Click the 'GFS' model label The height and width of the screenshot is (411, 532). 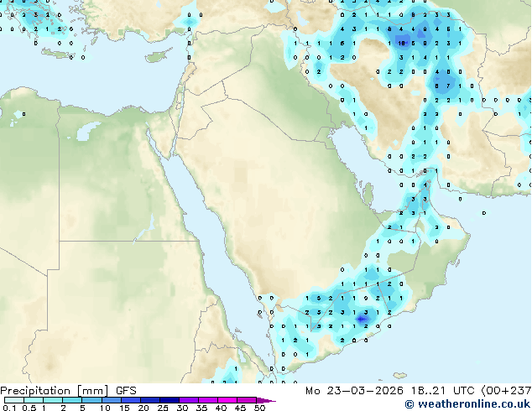[126, 391]
